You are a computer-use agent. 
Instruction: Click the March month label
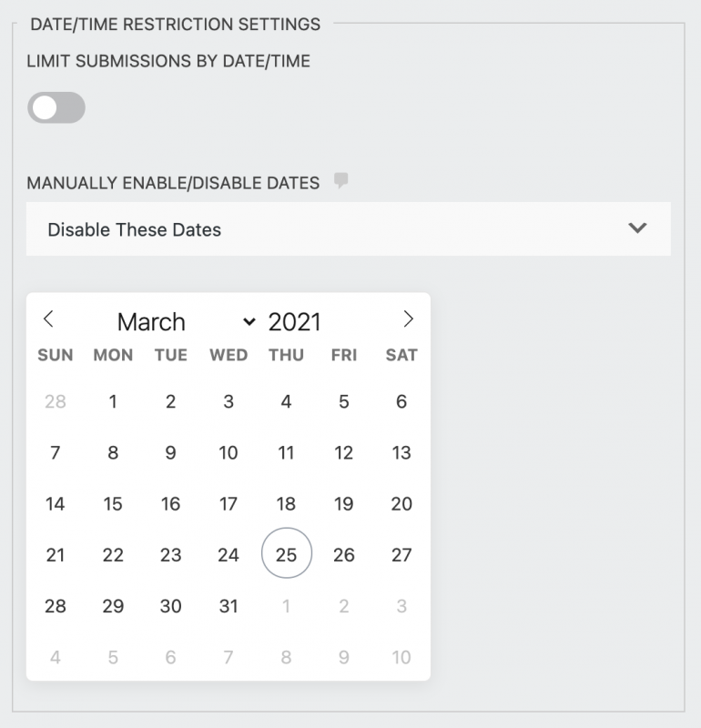click(151, 321)
